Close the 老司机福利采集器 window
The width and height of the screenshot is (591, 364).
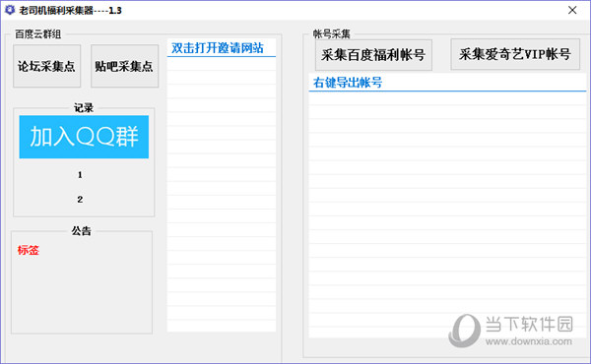[x=572, y=10]
